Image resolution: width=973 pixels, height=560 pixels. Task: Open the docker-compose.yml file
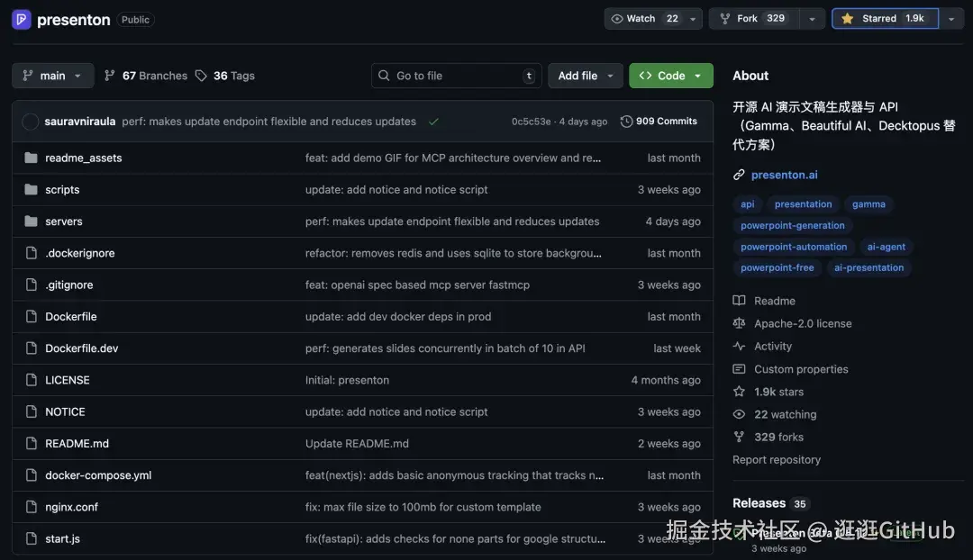[x=98, y=475]
